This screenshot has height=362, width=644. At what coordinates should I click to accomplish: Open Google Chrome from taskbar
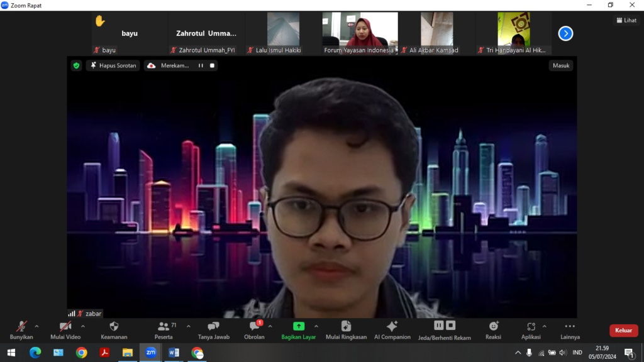tap(81, 353)
